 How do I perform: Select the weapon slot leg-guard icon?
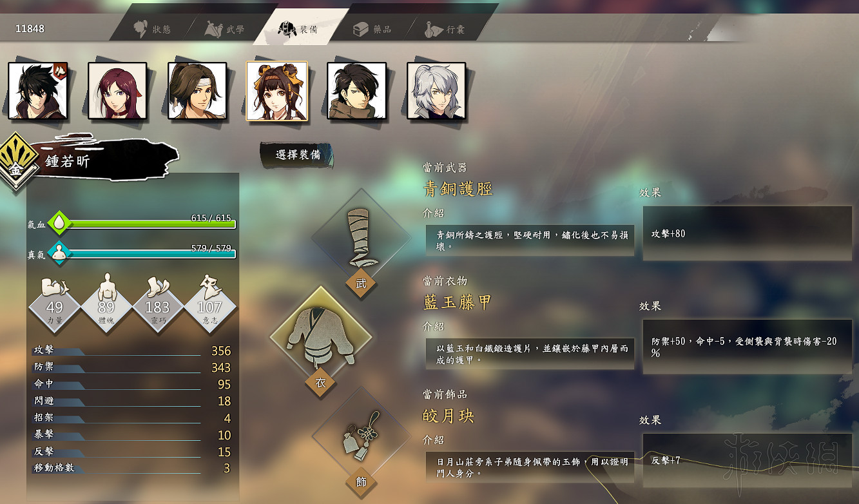[x=361, y=237]
